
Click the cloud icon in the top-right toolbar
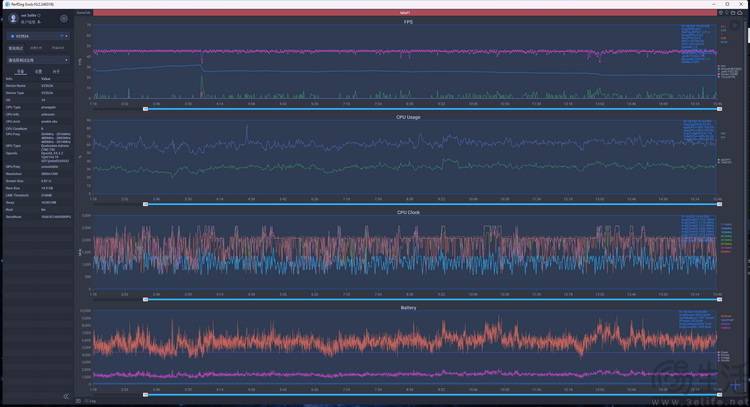[x=740, y=13]
